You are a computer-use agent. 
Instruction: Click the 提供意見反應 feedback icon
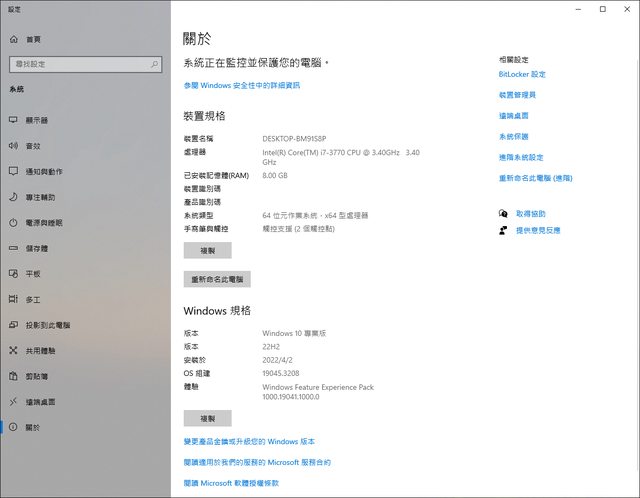pyautogui.click(x=504, y=230)
